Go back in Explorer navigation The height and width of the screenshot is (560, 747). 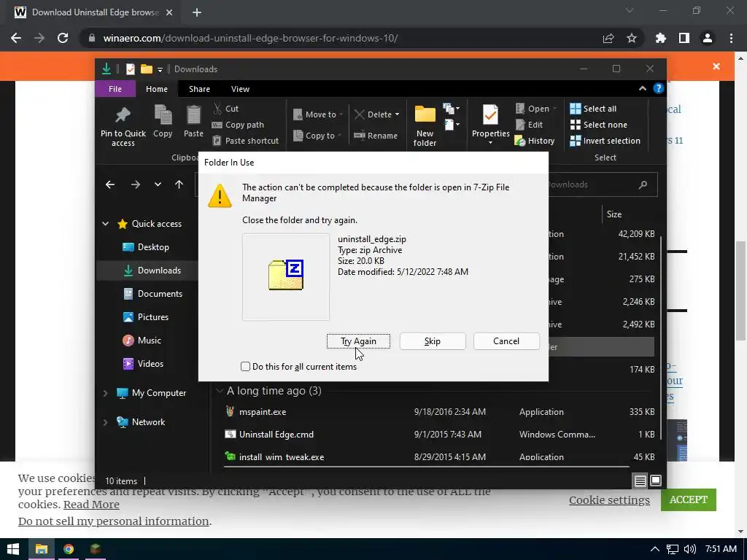pyautogui.click(x=110, y=184)
